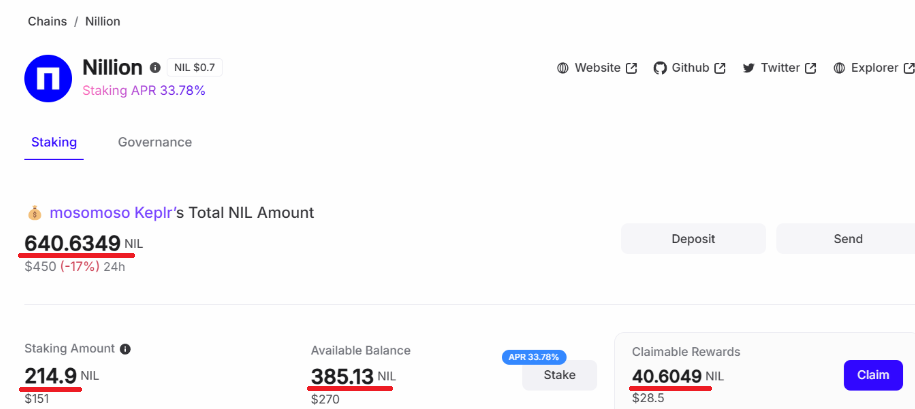Open the Staking Amount info icon
The width and height of the screenshot is (915, 409).
coord(125,349)
